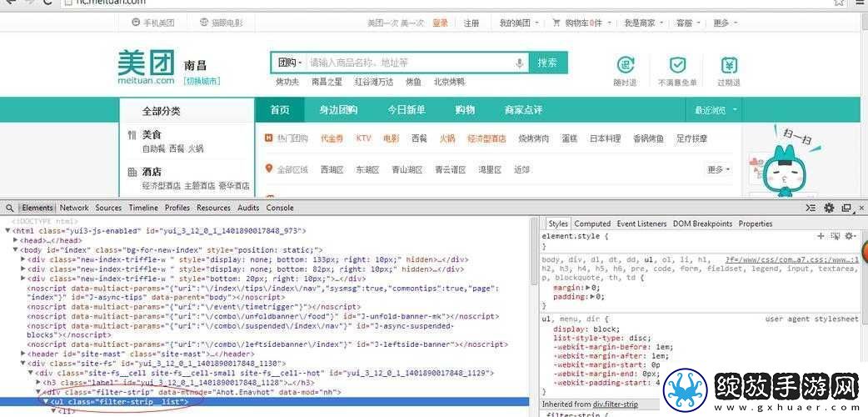Click the 切换城市 switch city link
The image size is (868, 417).
202,81
